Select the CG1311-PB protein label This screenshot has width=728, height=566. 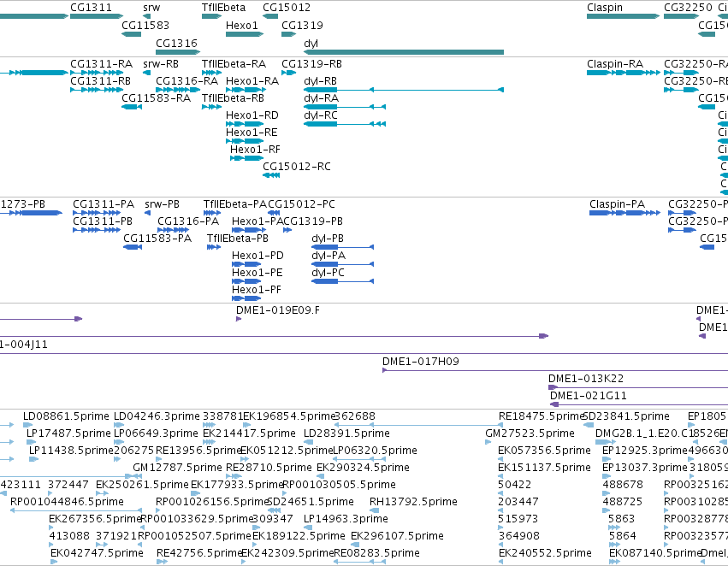[x=103, y=221]
